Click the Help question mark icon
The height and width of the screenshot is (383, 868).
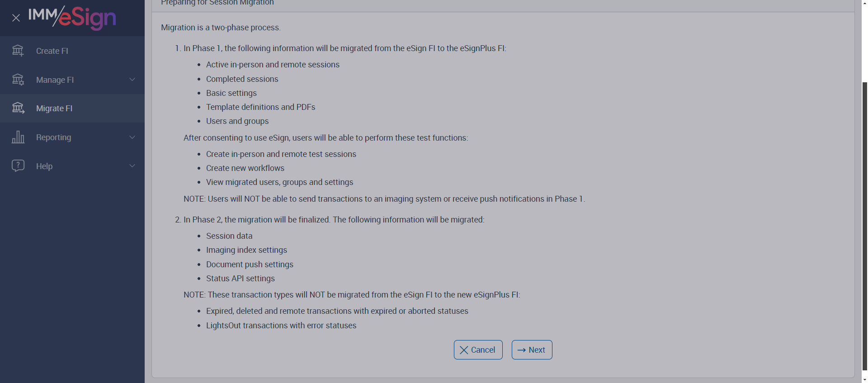click(18, 166)
